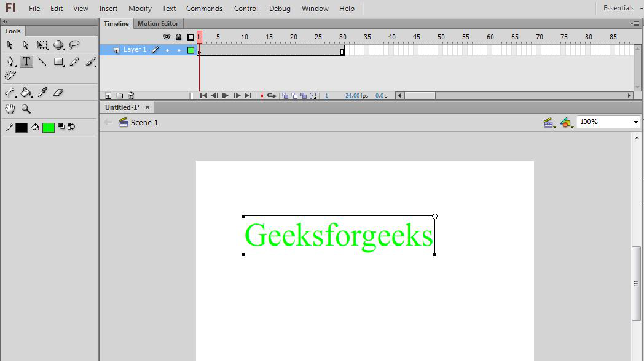Click the Black and White default colors icon
The width and height of the screenshot is (644, 361).
point(61,126)
